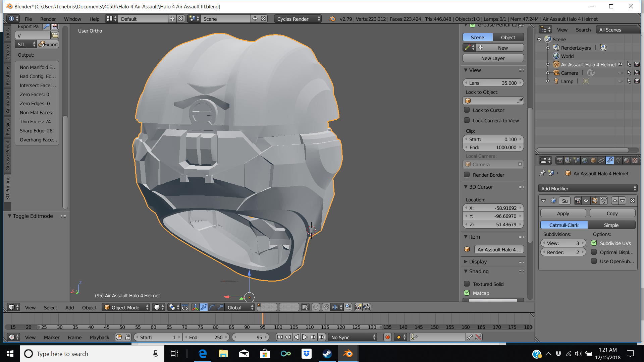The width and height of the screenshot is (644, 362).
Task: Open Dropbox from the taskbar
Action: [x=307, y=354]
